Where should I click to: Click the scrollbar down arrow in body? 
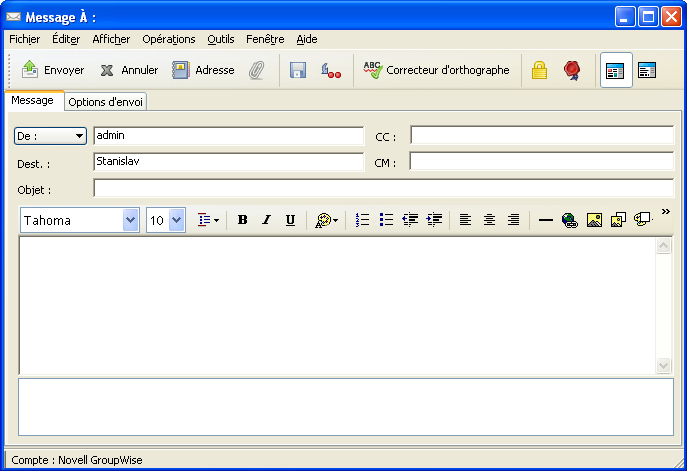[663, 365]
